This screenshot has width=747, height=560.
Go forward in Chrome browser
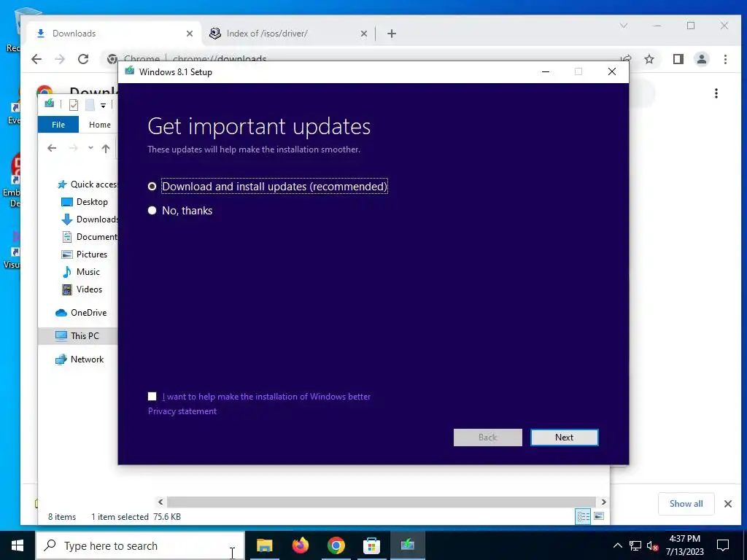(60, 59)
